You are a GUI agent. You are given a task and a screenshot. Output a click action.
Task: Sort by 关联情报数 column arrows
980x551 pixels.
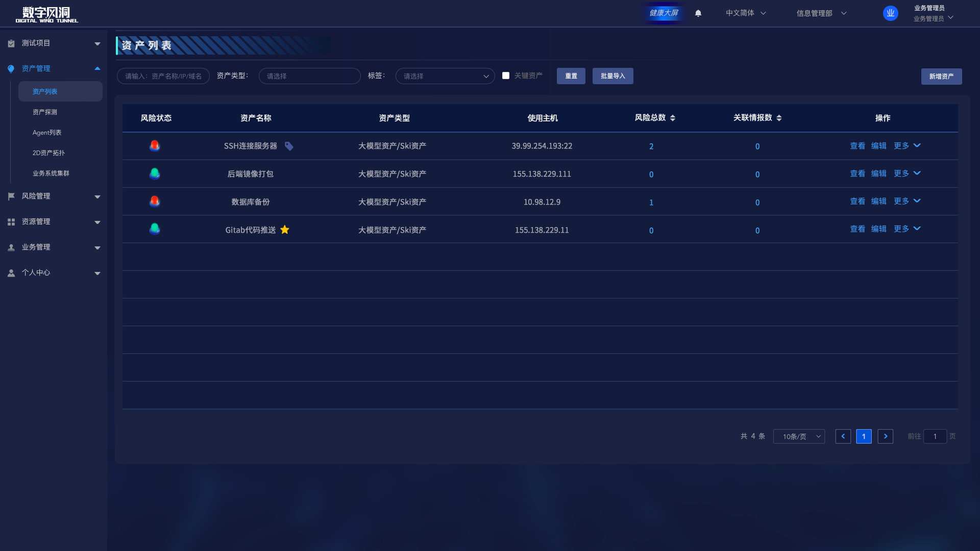click(779, 118)
